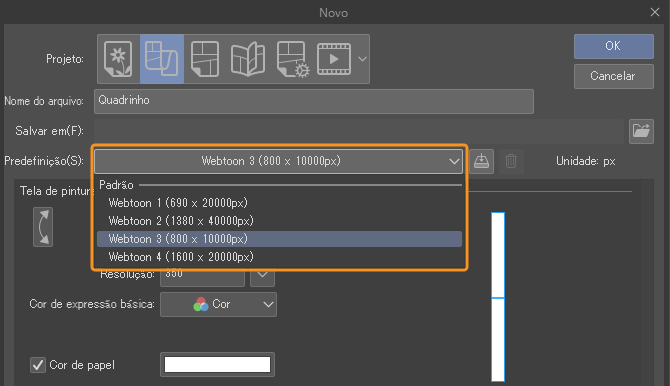Click the swap width and height icon
670x386 pixels.
(43, 227)
